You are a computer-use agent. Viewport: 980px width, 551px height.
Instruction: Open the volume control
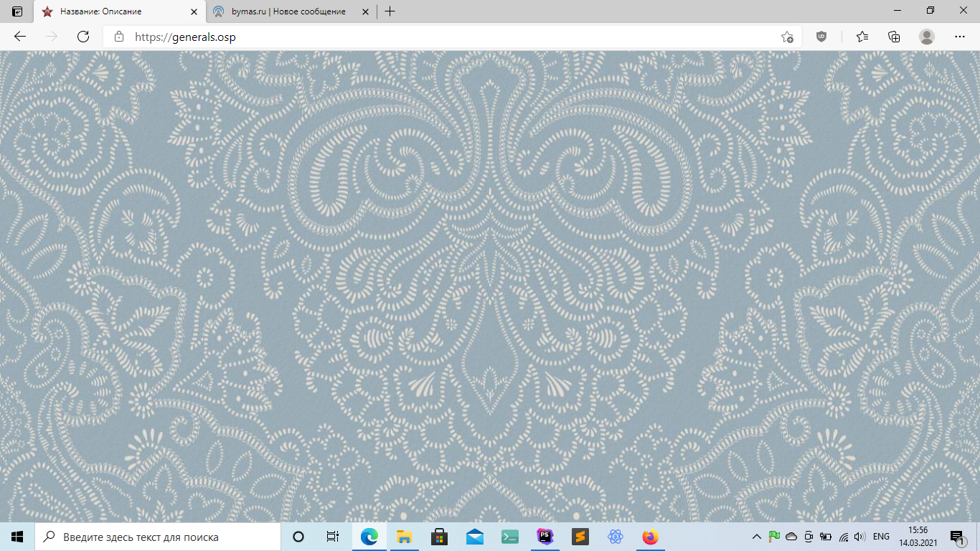point(860,537)
